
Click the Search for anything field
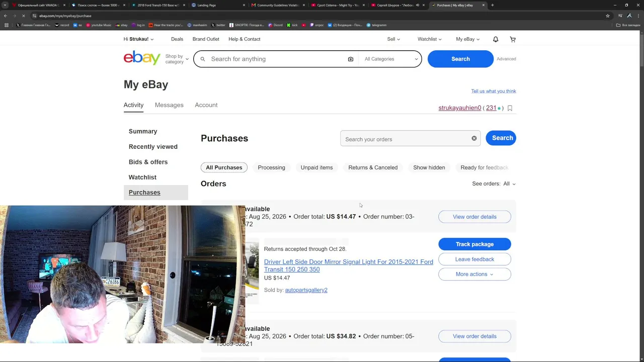[277, 59]
